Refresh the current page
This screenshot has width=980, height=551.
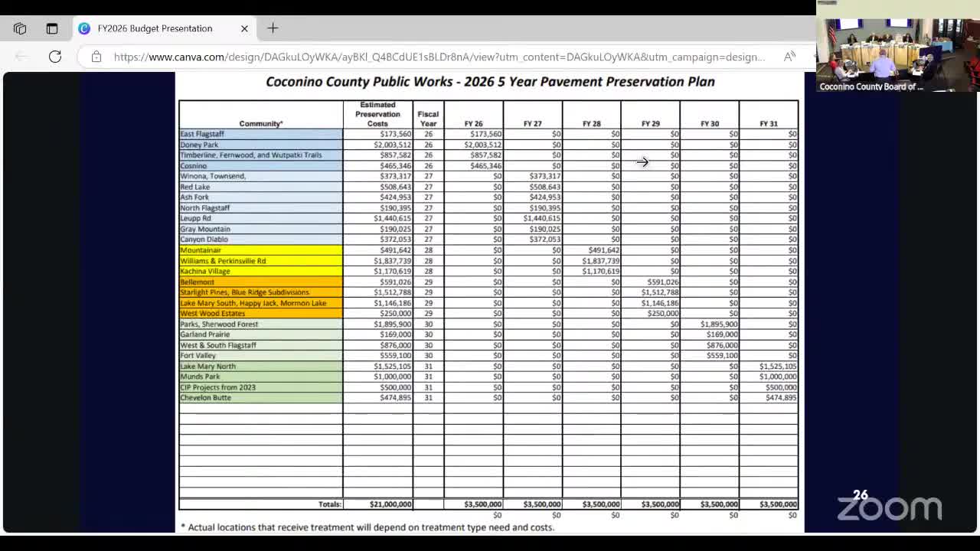click(x=55, y=57)
